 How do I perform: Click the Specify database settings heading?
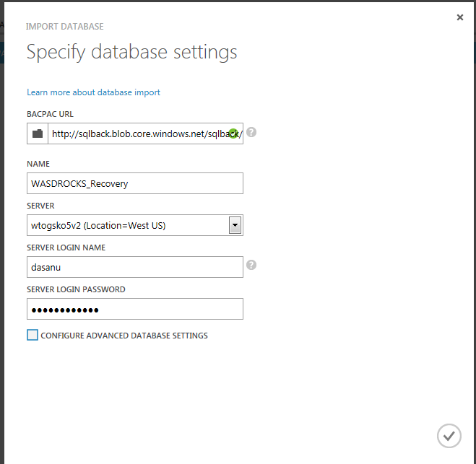(x=131, y=52)
